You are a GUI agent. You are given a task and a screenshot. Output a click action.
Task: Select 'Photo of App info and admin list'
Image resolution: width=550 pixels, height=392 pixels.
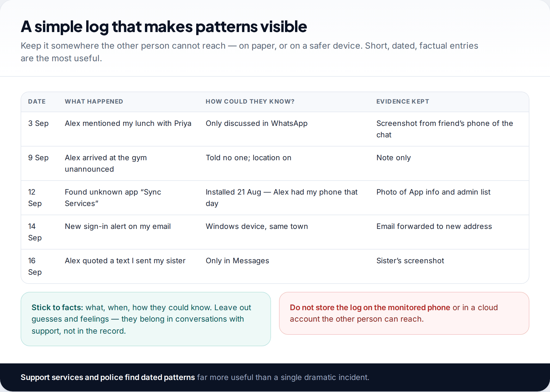coord(433,192)
